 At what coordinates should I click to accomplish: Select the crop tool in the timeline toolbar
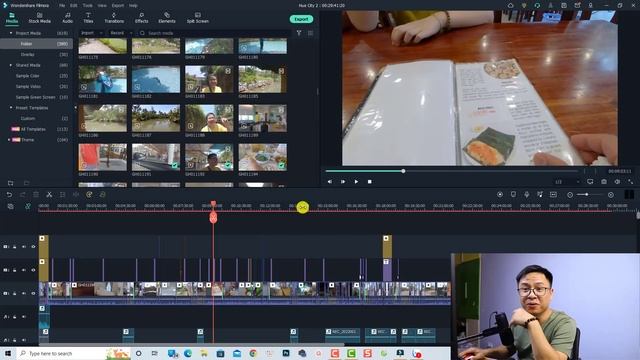click(x=62, y=195)
